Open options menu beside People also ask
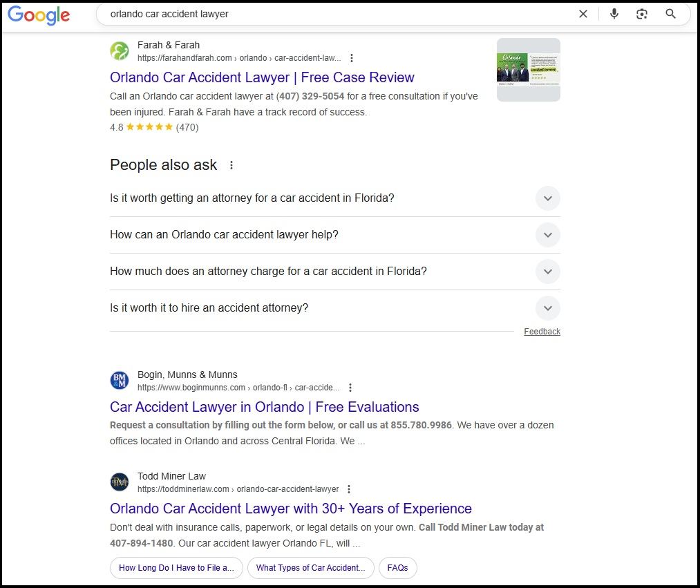This screenshot has height=588, width=700. tap(231, 165)
